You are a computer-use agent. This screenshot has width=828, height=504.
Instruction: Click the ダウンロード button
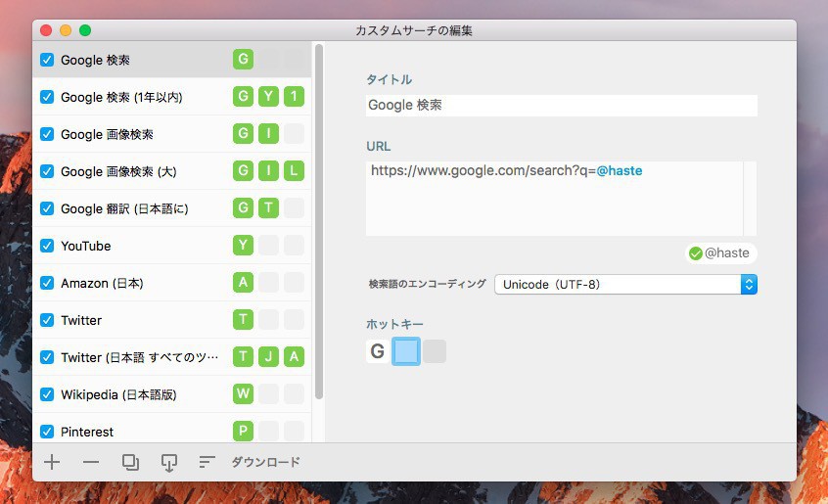[x=265, y=462]
